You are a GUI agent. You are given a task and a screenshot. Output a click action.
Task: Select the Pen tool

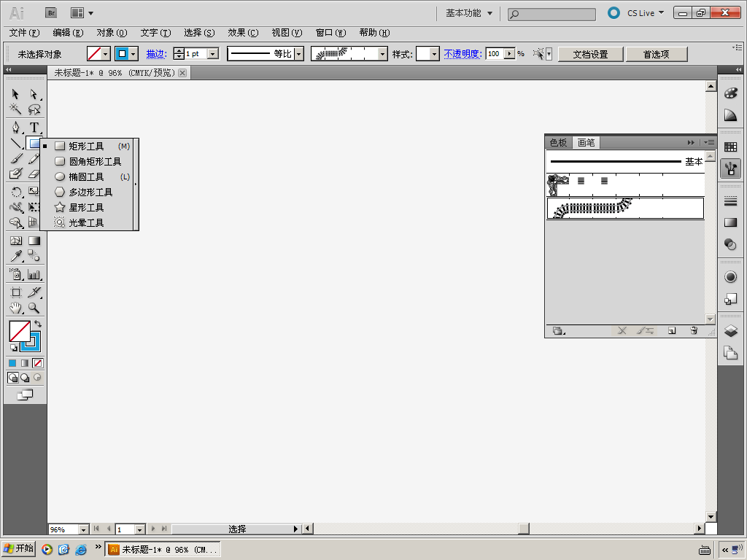[15, 128]
